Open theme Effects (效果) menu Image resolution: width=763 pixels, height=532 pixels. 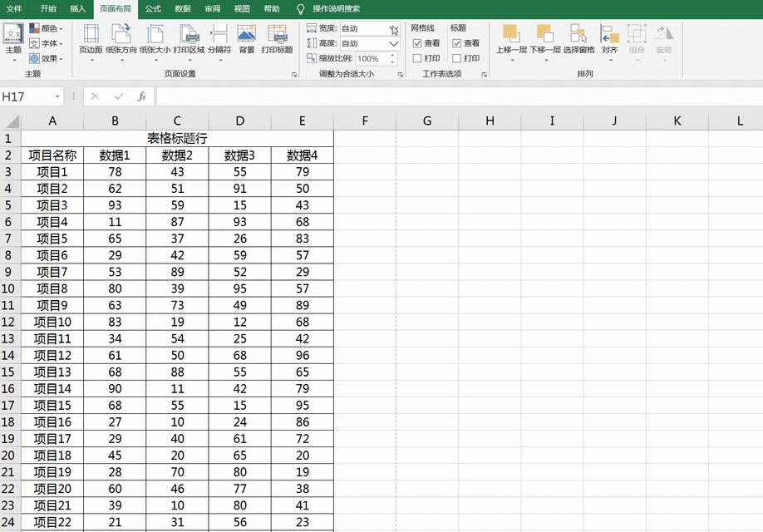[x=47, y=58]
